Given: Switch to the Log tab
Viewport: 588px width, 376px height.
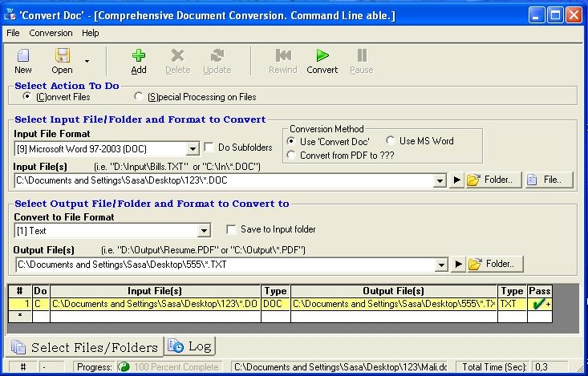Looking at the screenshot, I should pos(191,346).
